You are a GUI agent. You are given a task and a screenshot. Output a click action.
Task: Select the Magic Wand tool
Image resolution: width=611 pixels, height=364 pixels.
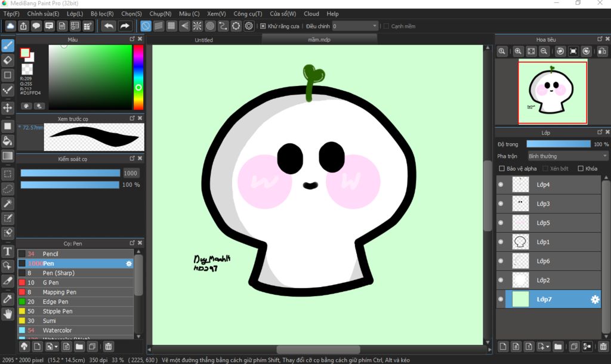point(8,203)
